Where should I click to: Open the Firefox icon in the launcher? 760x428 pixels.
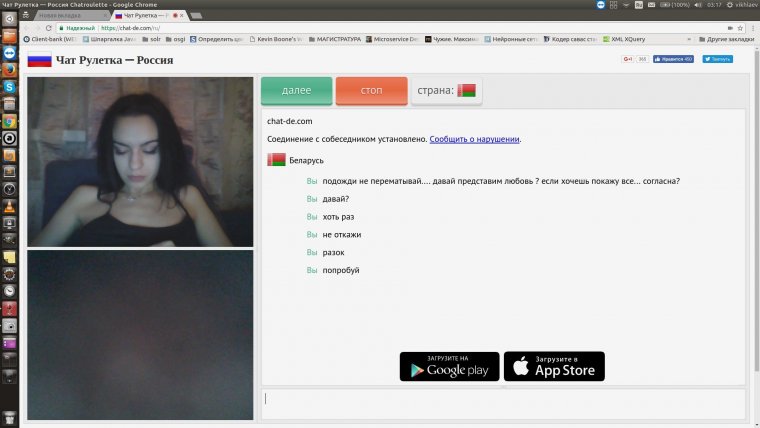pyautogui.click(x=9, y=70)
